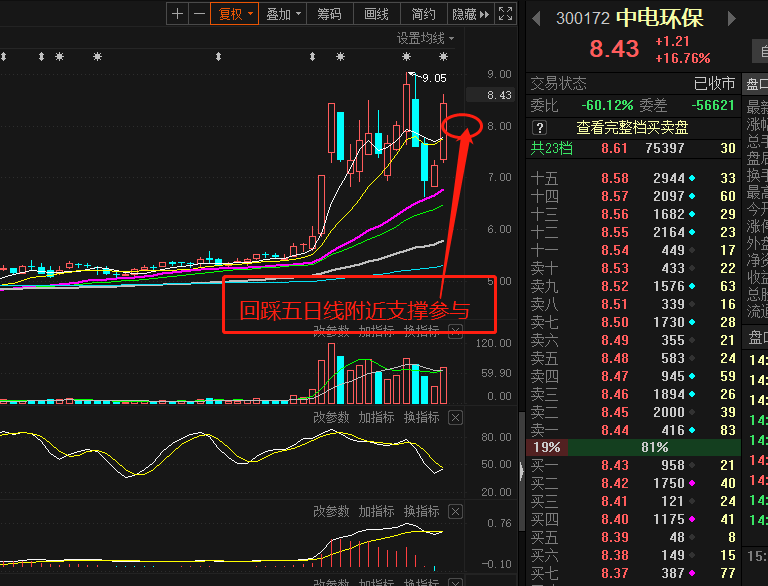Click 换指标 in the KDJ panel
768x586 pixels.
421,417
